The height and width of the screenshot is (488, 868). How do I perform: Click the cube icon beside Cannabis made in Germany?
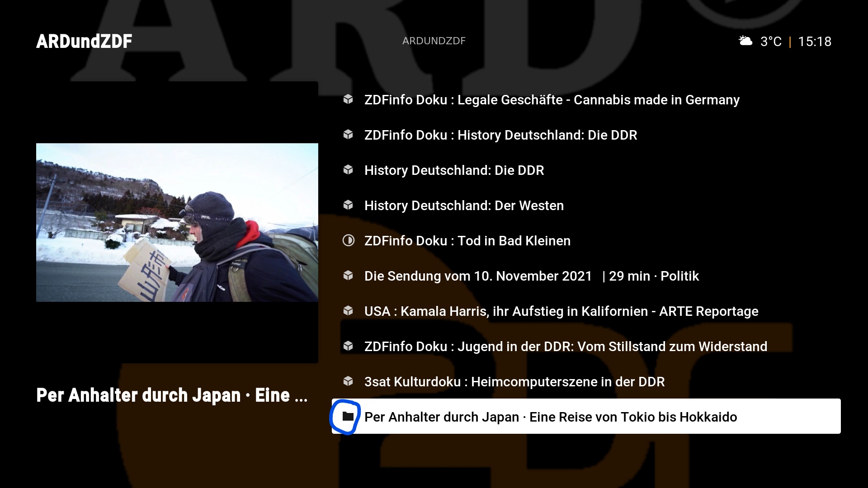[x=348, y=99]
